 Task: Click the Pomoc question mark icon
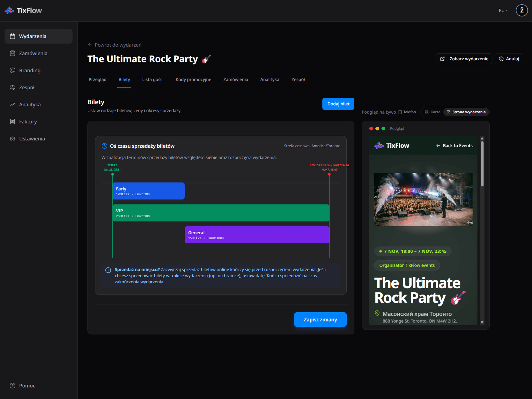pos(12,386)
